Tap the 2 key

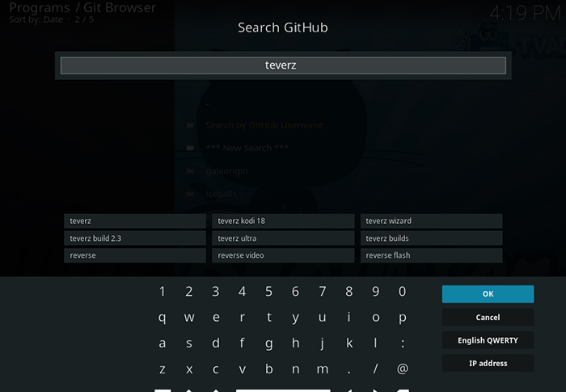[x=189, y=291]
